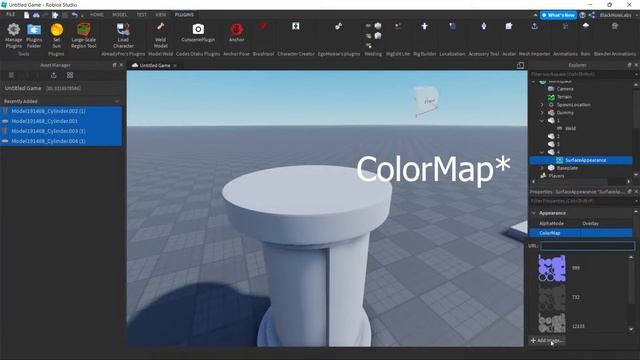Screen dimensions: 640x360
Task: Activate the Weld Model plugin
Action: point(160,35)
